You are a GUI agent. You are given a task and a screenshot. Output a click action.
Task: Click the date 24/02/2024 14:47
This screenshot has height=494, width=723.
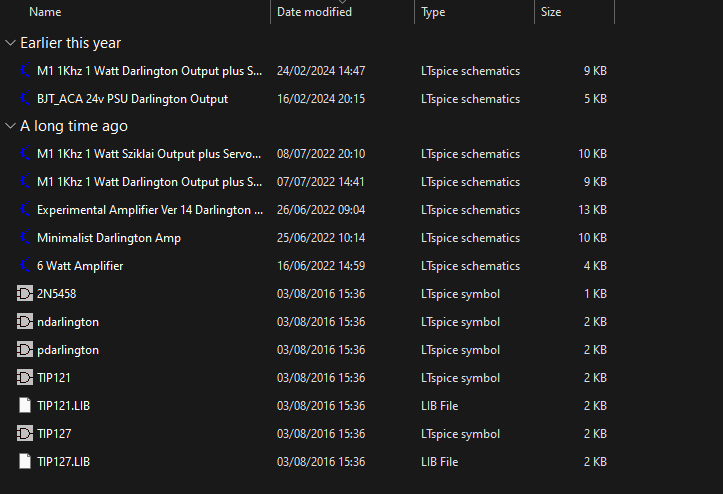point(321,71)
